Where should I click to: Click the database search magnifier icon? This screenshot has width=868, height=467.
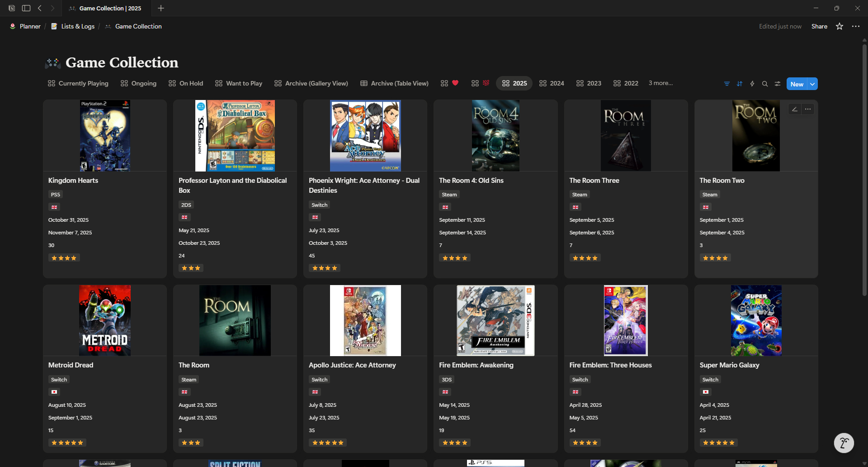764,84
